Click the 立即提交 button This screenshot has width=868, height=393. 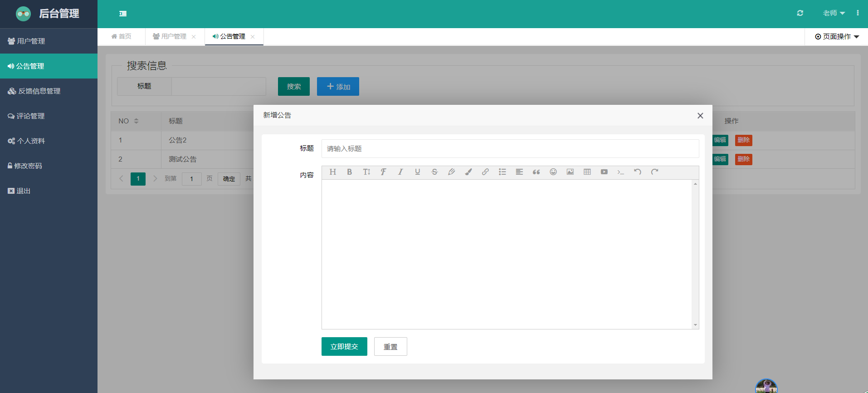click(344, 347)
